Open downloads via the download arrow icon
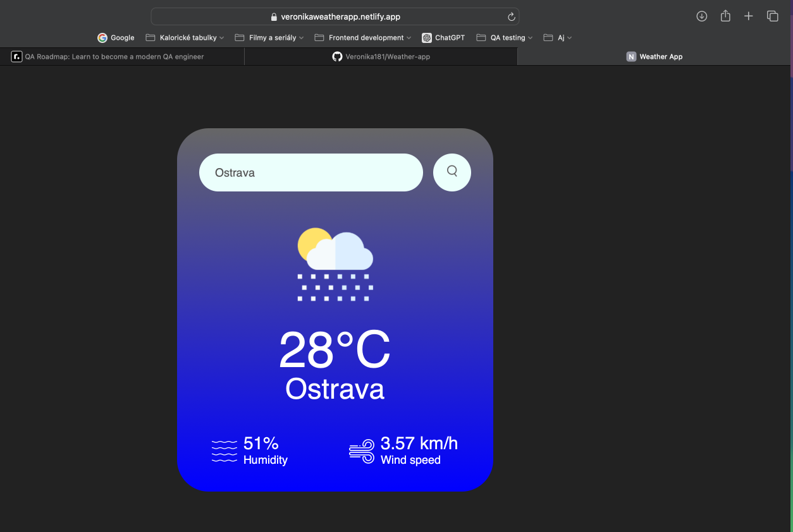The width and height of the screenshot is (793, 532). [x=701, y=16]
